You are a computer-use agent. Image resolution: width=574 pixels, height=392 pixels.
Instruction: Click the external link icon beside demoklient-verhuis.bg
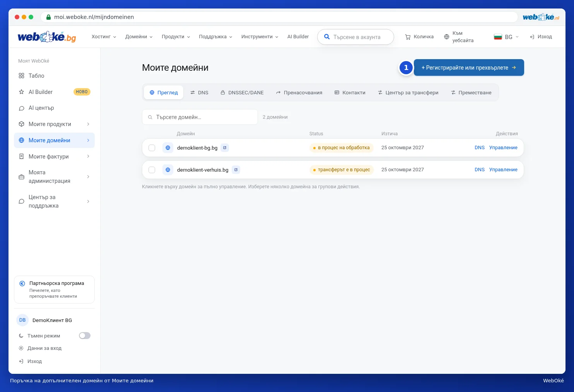236,170
